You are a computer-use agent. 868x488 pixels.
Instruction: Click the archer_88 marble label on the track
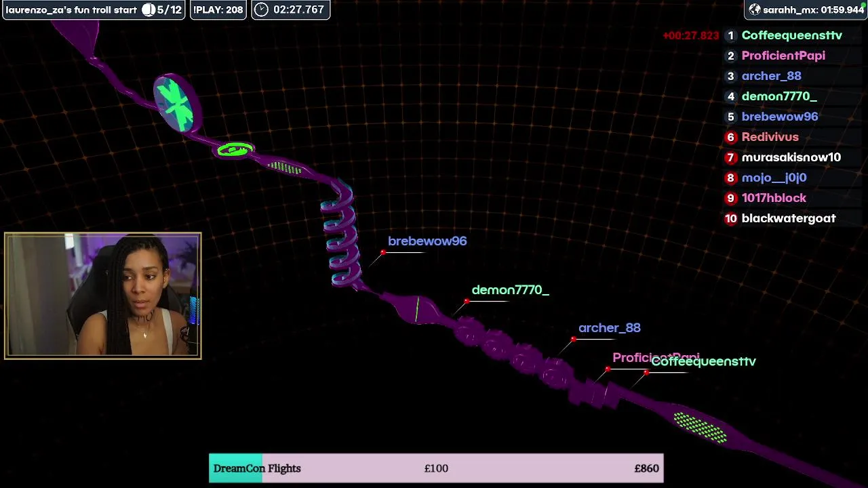click(609, 328)
